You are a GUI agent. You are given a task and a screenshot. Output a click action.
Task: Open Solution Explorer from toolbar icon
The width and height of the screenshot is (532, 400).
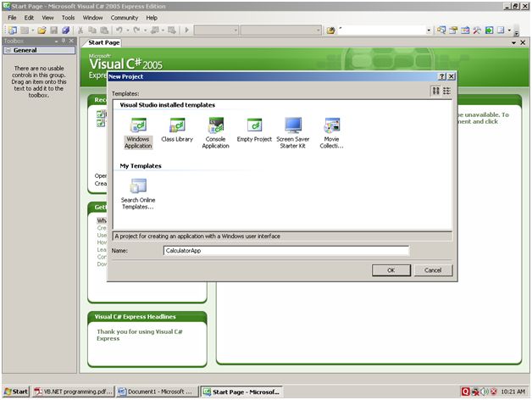441,31
